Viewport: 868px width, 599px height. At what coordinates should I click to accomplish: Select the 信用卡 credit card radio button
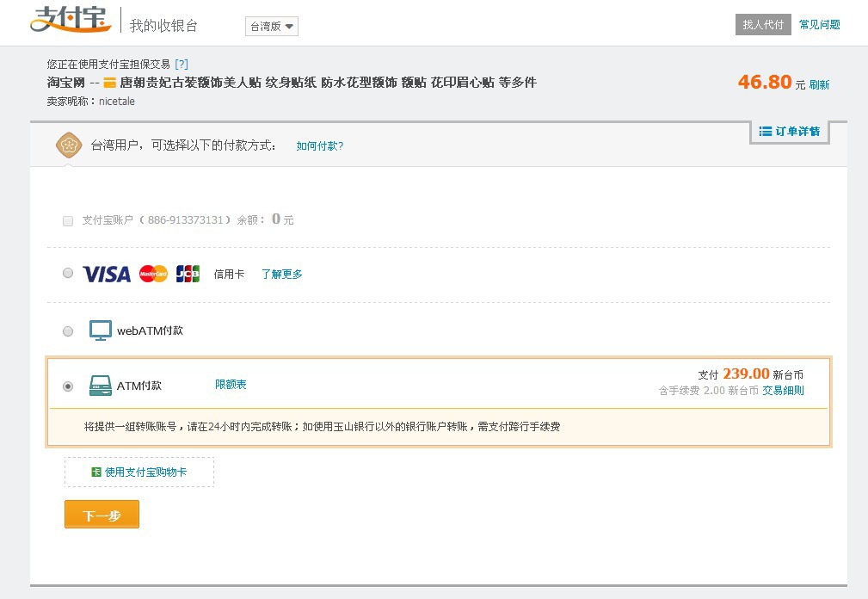(68, 273)
